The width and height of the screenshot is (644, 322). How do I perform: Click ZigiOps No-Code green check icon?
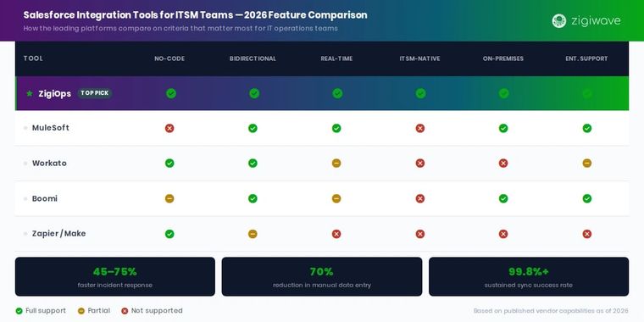(x=171, y=94)
